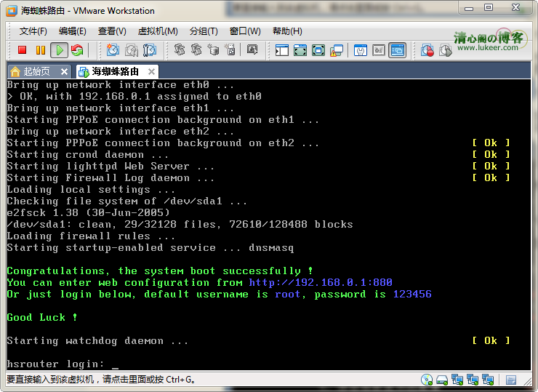Image resolution: width=538 pixels, height=392 pixels.
Task: Click the 'Starting watchdog daemon' line
Action: point(97,340)
